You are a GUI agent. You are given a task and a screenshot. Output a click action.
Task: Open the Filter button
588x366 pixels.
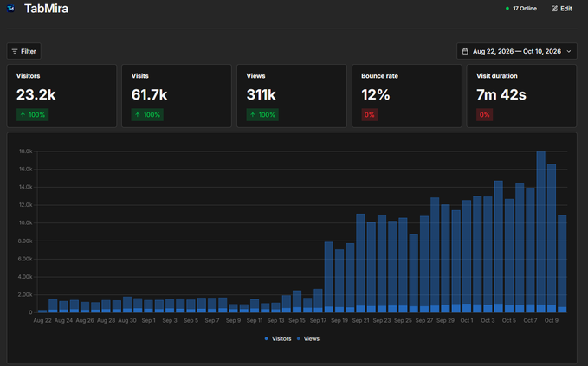point(23,51)
